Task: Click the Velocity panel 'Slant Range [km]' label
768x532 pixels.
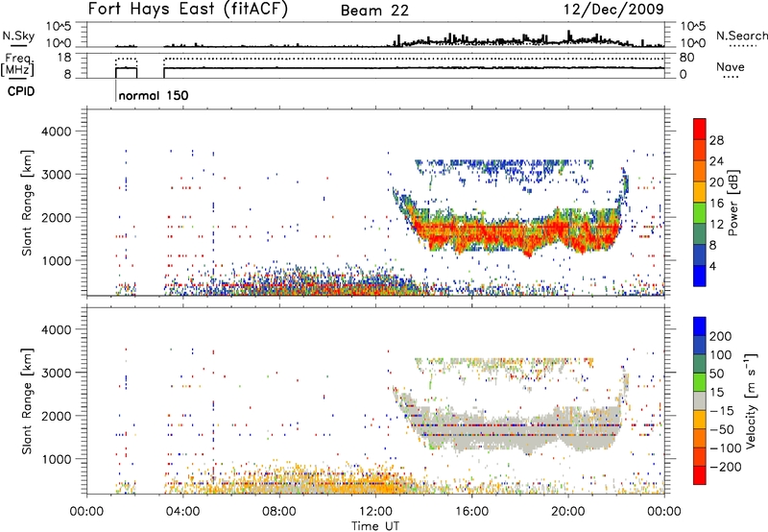Action: pyautogui.click(x=27, y=401)
